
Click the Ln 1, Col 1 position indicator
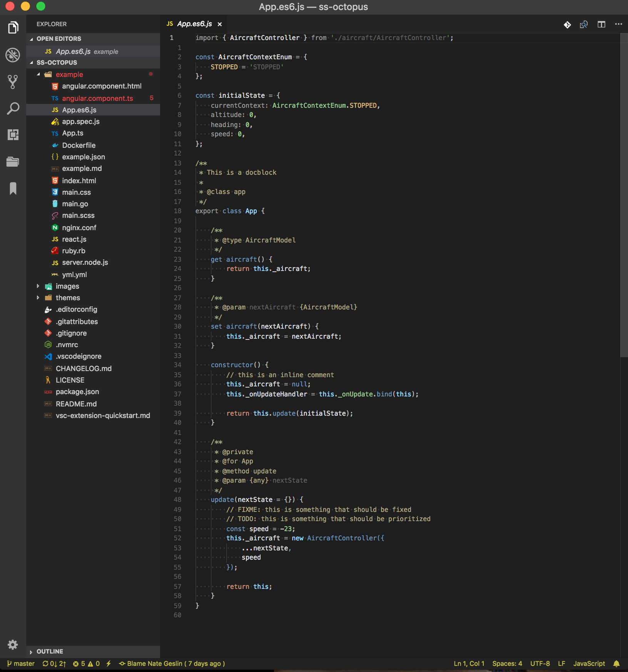click(x=469, y=664)
